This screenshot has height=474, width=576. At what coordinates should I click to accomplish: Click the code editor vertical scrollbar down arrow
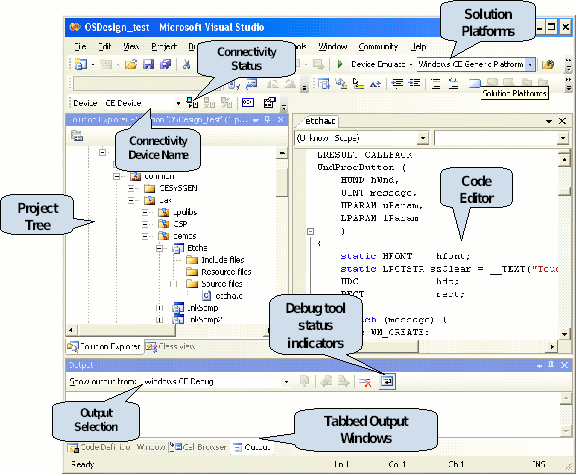tap(564, 334)
